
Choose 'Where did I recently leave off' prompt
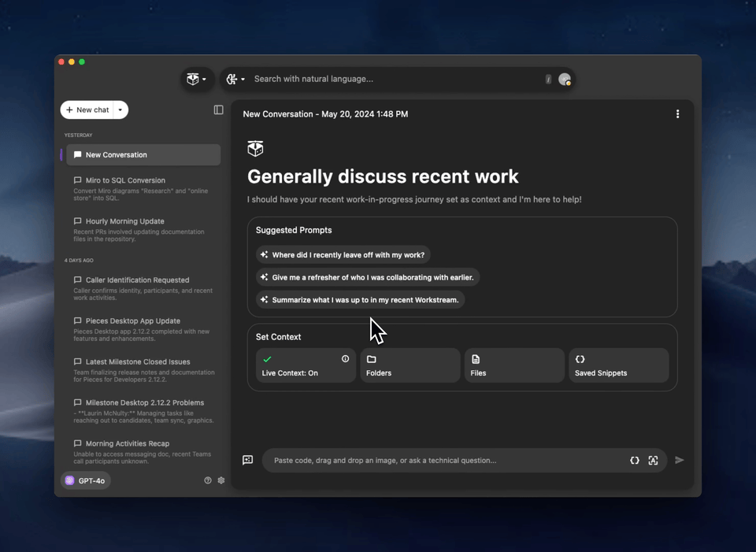343,255
